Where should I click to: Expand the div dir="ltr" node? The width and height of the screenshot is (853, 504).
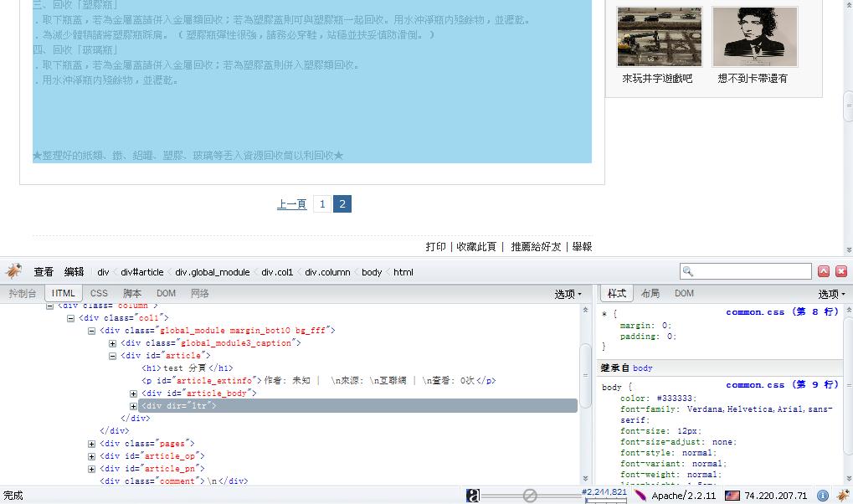click(133, 406)
